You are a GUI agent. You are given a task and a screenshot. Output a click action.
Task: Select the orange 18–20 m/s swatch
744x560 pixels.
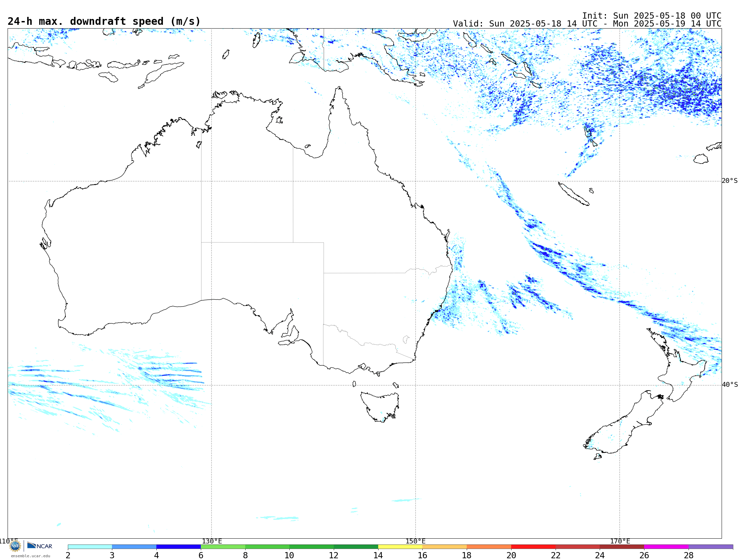pos(489,547)
